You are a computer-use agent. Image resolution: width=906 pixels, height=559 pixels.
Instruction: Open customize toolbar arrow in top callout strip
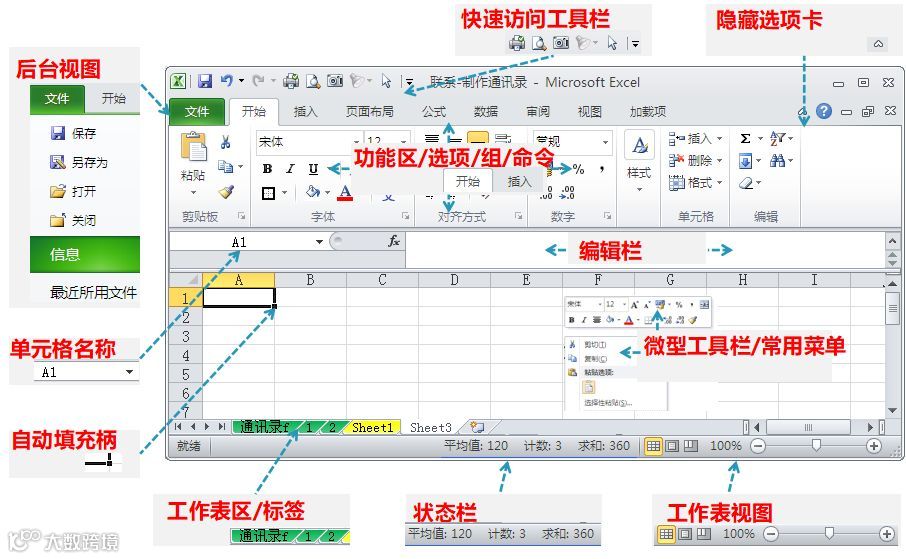point(635,43)
